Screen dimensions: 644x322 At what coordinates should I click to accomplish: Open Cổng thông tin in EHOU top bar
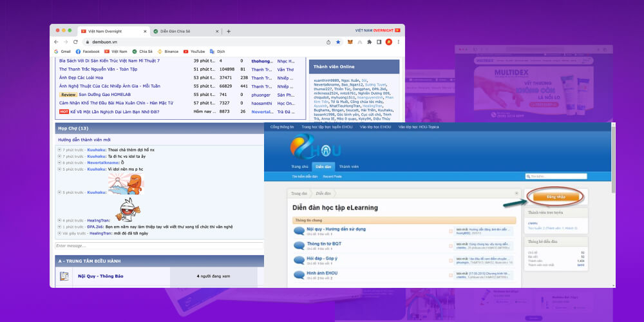coord(282,127)
